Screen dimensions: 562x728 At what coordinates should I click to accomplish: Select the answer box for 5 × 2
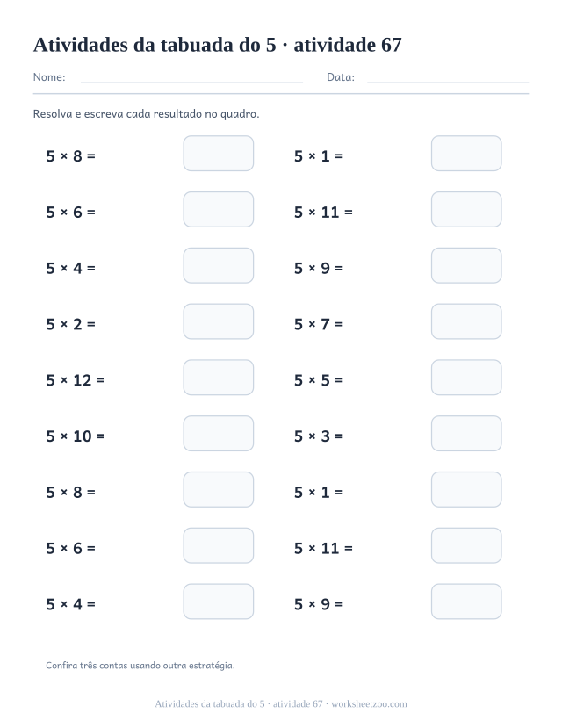coord(218,321)
